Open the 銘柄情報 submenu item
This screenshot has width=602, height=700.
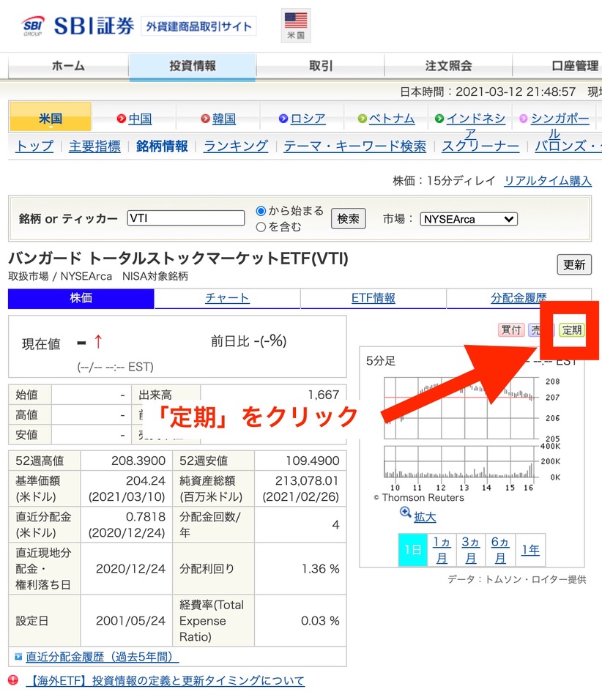[162, 146]
